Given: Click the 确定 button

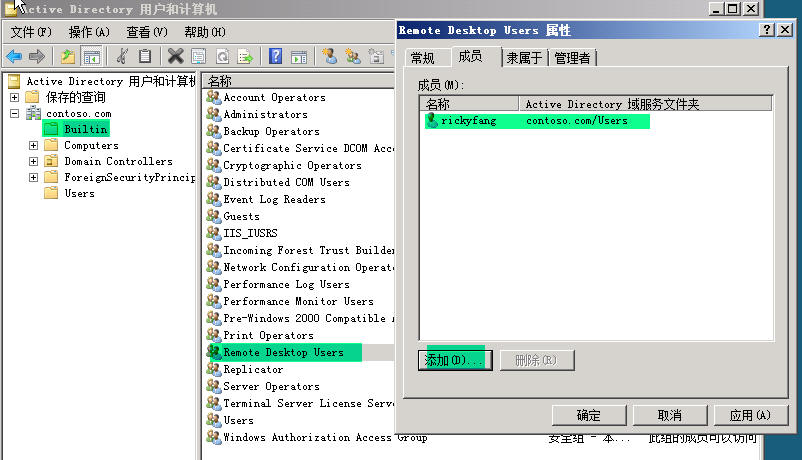Looking at the screenshot, I should (x=588, y=415).
